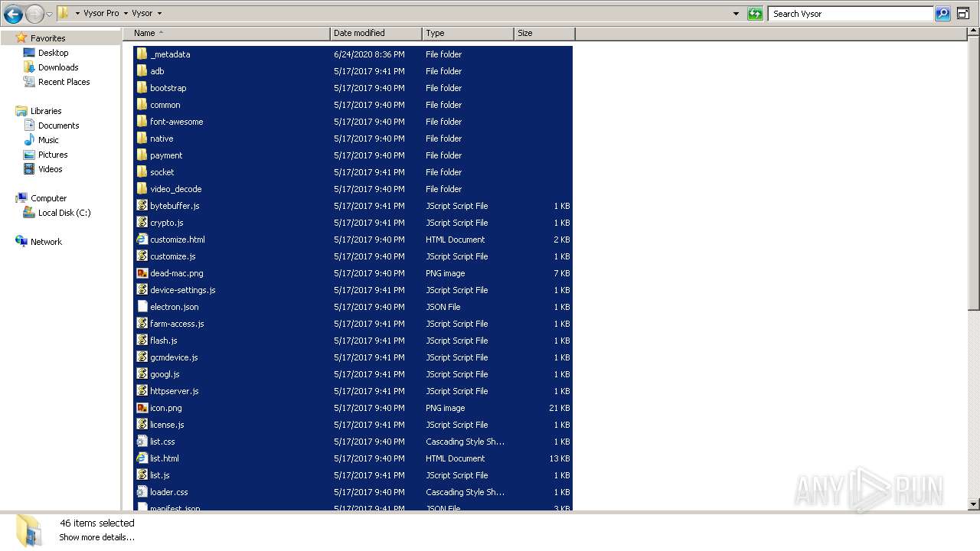Click the flash.js file icon

click(142, 341)
